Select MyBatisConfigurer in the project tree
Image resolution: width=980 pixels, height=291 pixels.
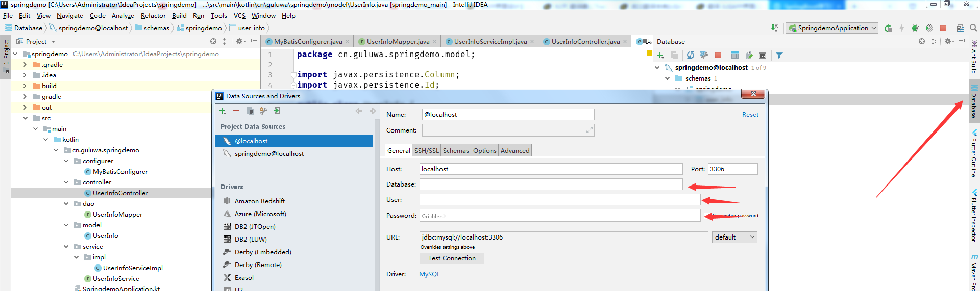coord(120,172)
